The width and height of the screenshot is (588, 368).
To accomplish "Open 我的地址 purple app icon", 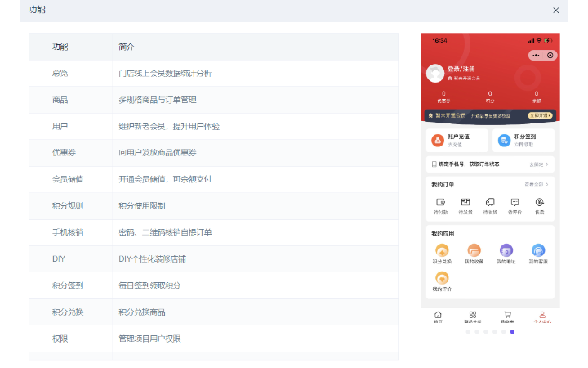I will point(506,250).
